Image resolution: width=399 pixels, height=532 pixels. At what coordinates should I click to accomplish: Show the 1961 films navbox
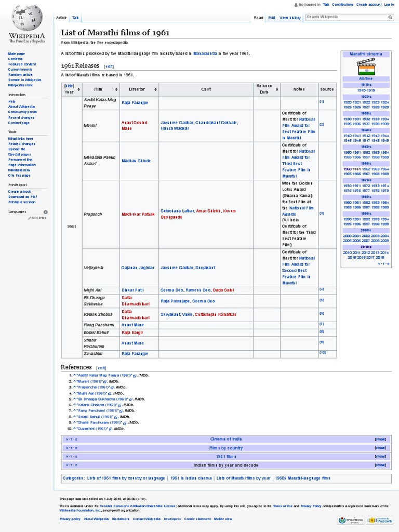tap(380, 456)
